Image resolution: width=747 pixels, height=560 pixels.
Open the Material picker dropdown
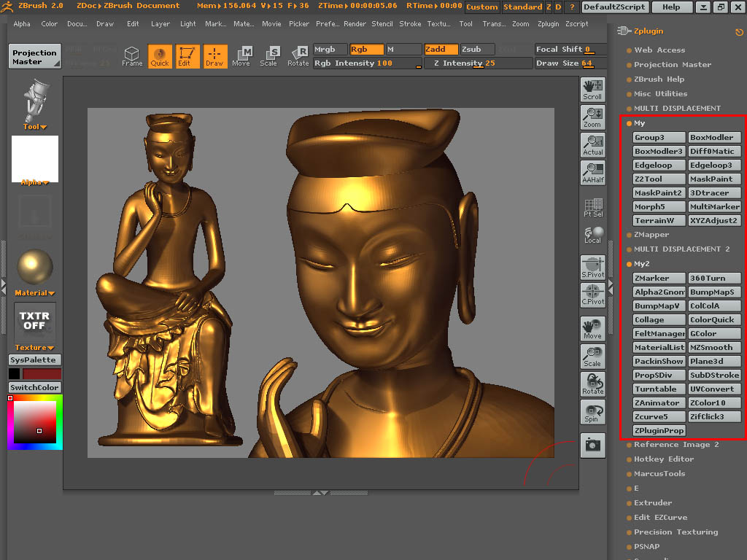coord(35,293)
